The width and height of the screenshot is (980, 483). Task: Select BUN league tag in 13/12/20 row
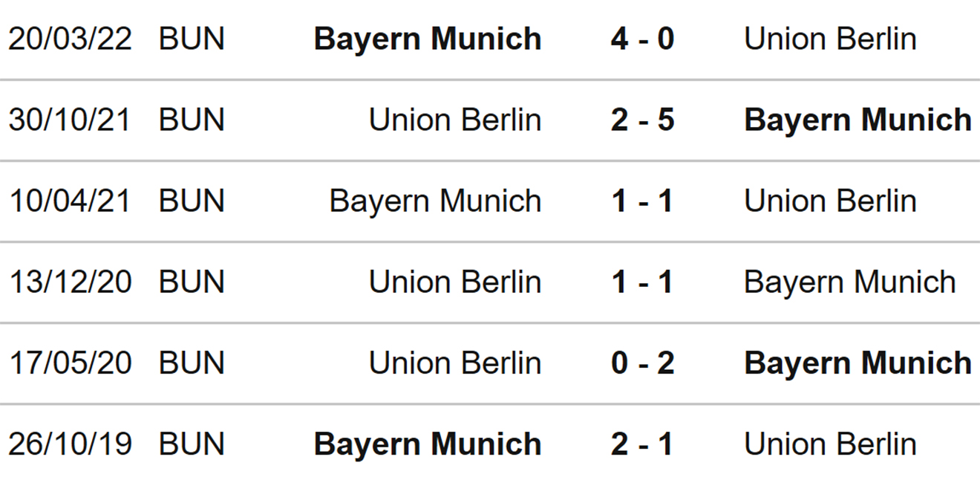(x=192, y=282)
